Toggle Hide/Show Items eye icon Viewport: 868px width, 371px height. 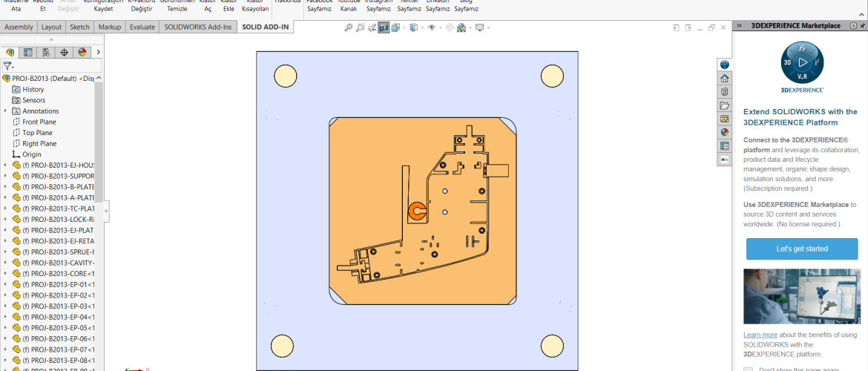(431, 27)
